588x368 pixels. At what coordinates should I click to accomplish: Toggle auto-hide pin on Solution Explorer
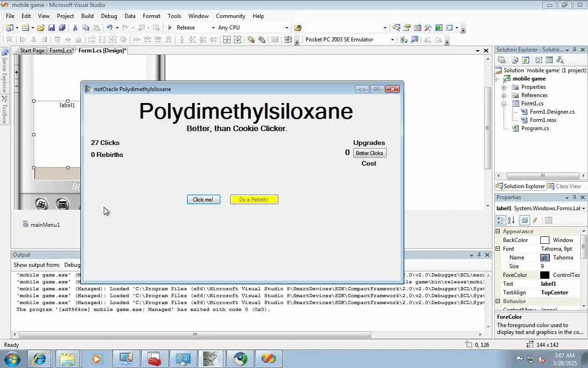(x=574, y=50)
